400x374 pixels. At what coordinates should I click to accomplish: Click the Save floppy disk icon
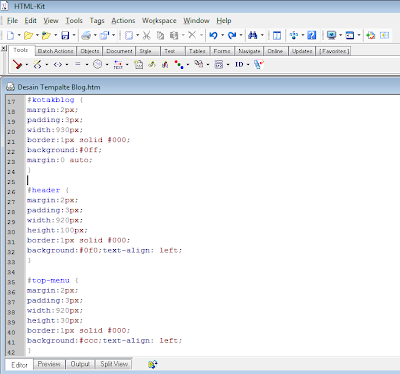(x=65, y=35)
